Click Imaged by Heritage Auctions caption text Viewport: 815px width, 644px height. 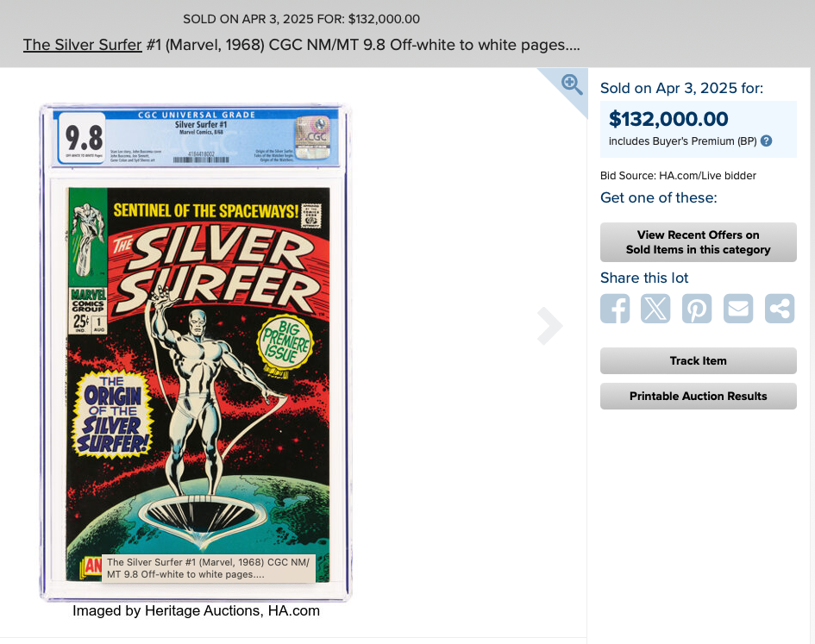(x=196, y=610)
